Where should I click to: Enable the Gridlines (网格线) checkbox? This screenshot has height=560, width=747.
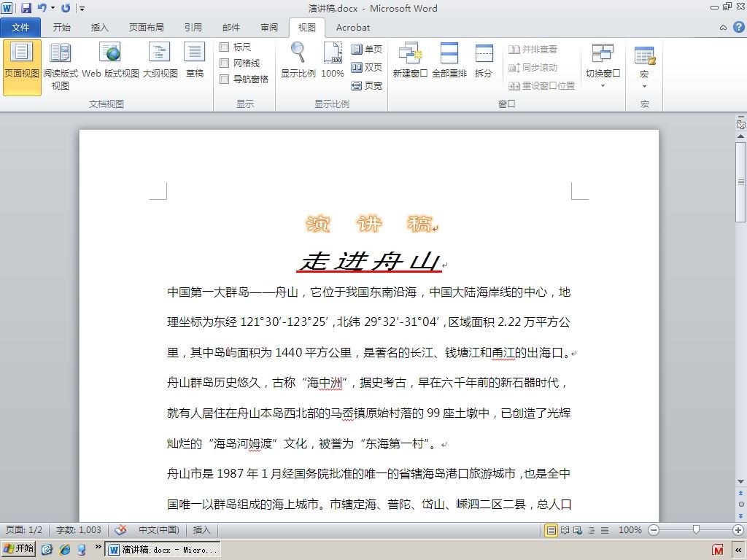click(225, 63)
